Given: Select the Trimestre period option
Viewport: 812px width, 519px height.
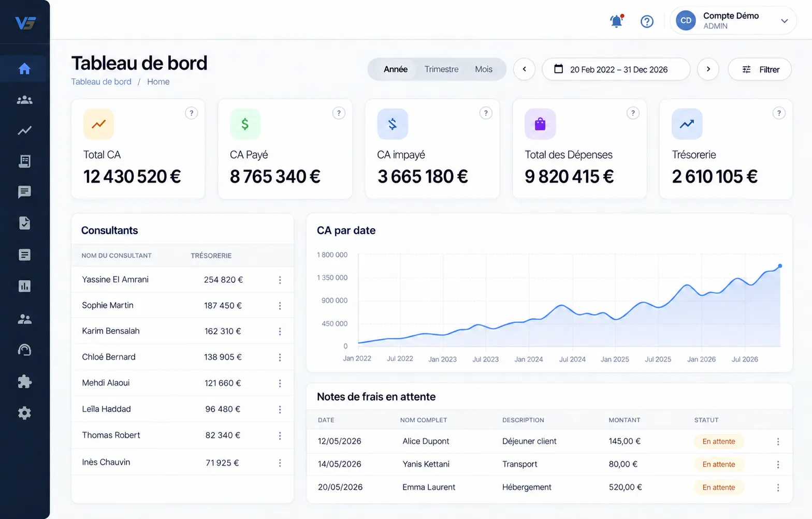Looking at the screenshot, I should point(441,69).
